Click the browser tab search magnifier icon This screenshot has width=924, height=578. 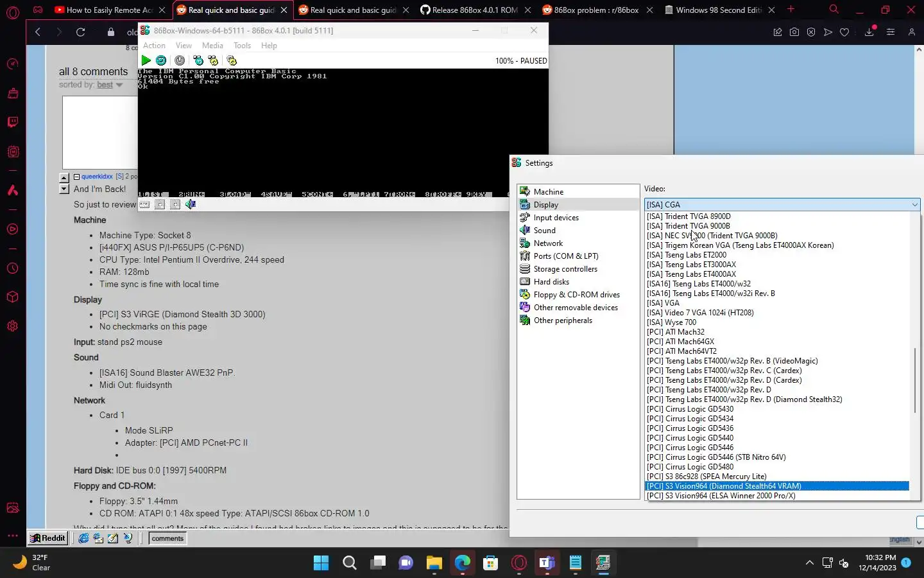click(834, 10)
